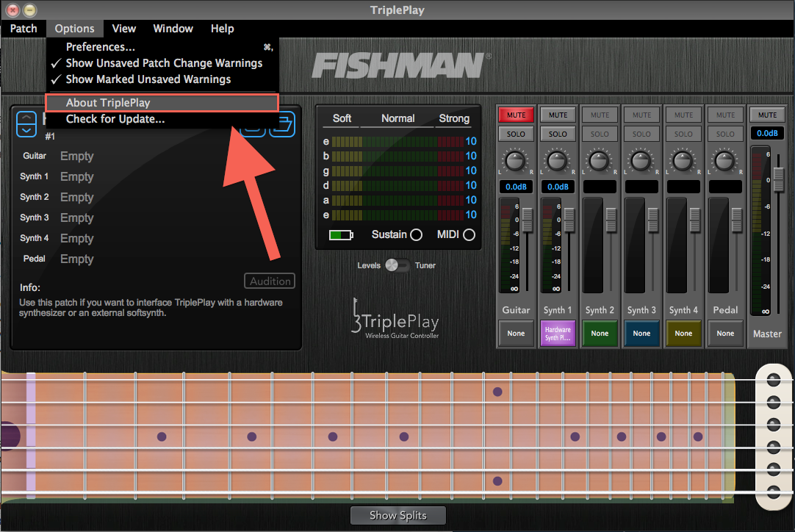
Task: Click the TriplePlay Wireless Guitar Controller logo
Action: click(395, 319)
